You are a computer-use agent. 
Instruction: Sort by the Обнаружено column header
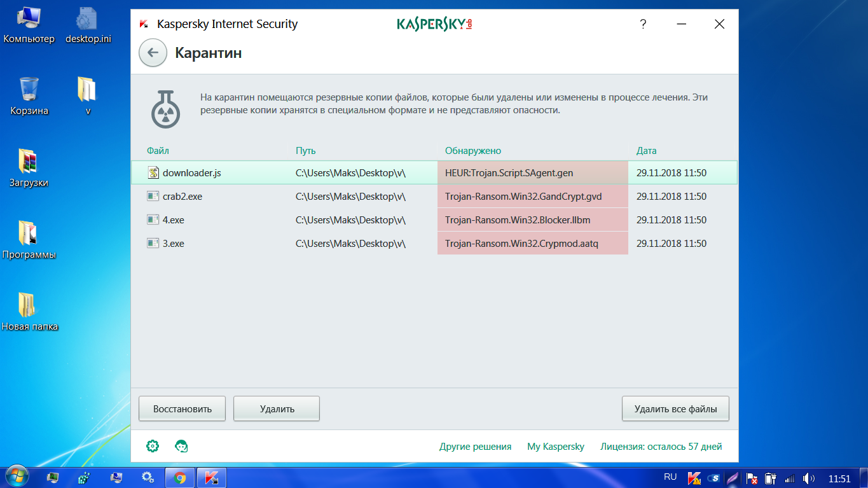tap(473, 151)
